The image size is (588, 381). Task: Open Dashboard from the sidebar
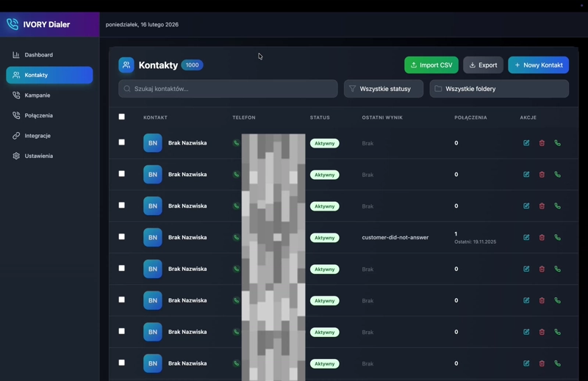[38, 55]
